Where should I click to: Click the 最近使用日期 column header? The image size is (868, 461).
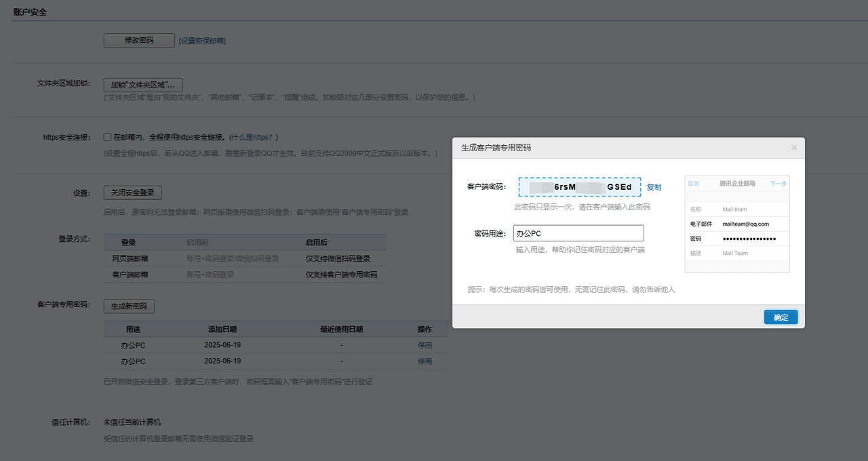[341, 329]
